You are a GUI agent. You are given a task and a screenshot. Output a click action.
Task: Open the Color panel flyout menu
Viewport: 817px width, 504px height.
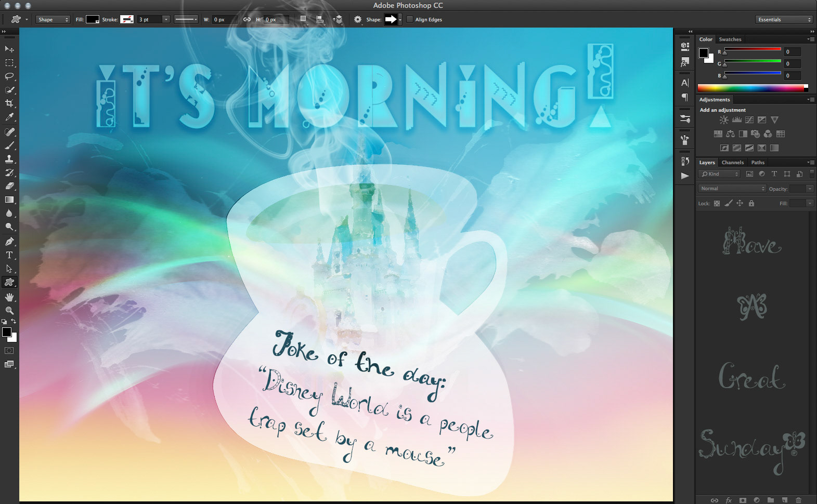pyautogui.click(x=811, y=39)
